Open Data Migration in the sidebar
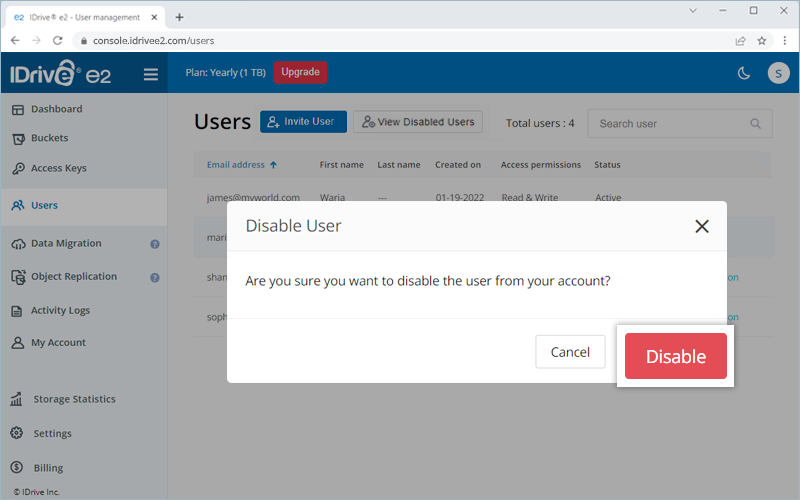This screenshot has width=800, height=500. (66, 243)
